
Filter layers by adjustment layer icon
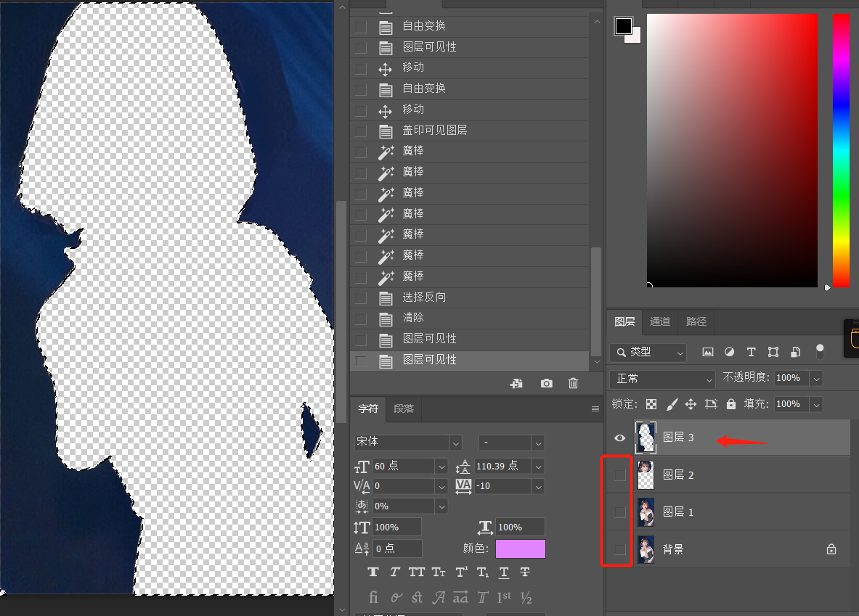729,352
